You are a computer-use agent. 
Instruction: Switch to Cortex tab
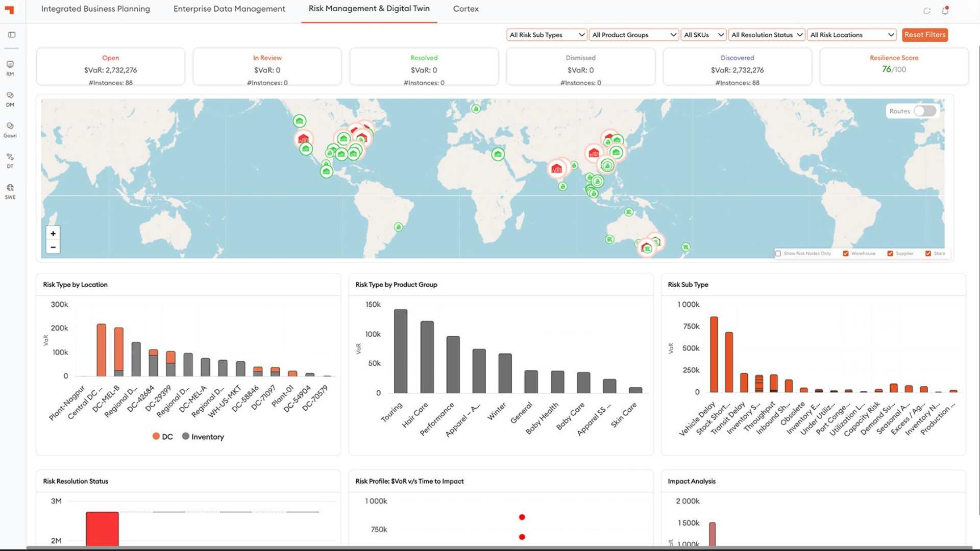(x=466, y=9)
